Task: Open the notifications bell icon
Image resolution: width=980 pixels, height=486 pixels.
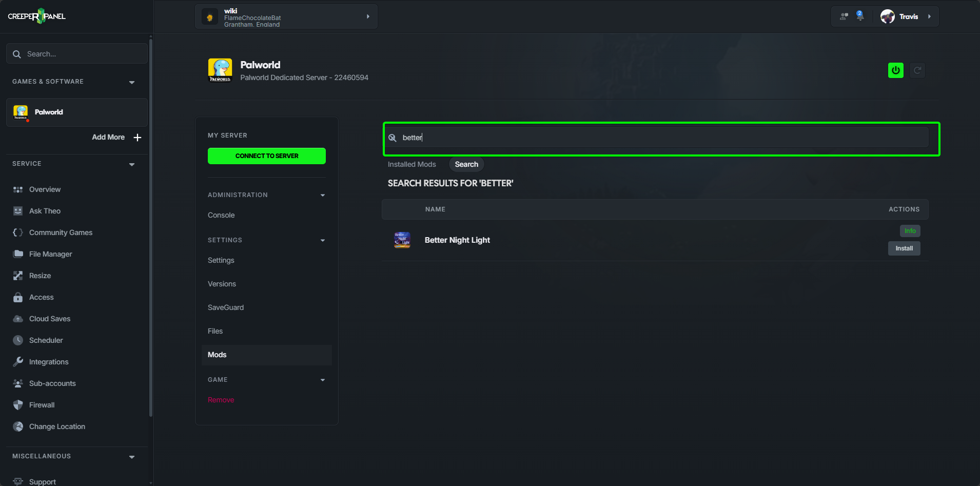Action: click(x=860, y=16)
